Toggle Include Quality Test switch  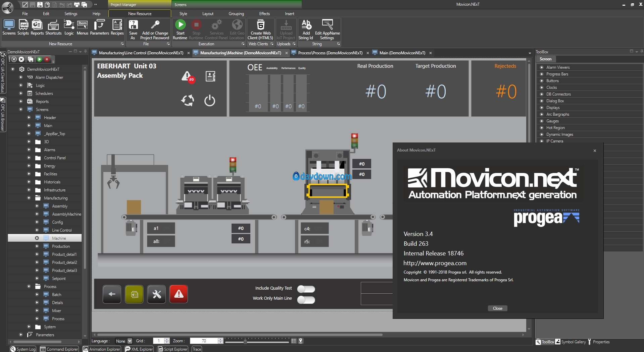click(306, 289)
